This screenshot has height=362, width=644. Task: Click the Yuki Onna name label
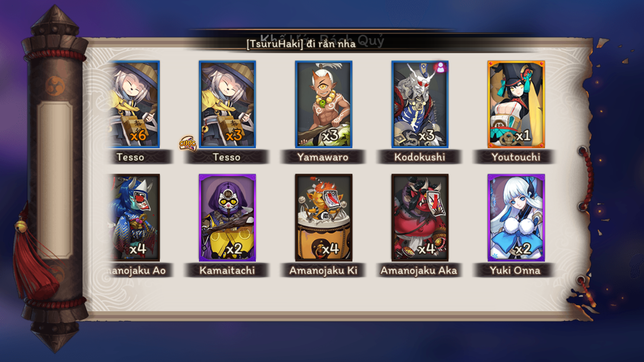[x=515, y=270]
